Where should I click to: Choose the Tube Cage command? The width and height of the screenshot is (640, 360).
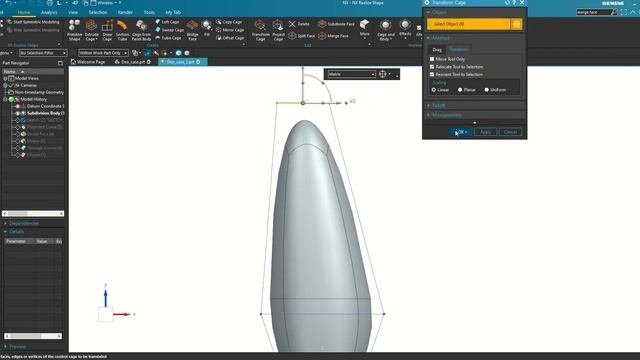(168, 38)
